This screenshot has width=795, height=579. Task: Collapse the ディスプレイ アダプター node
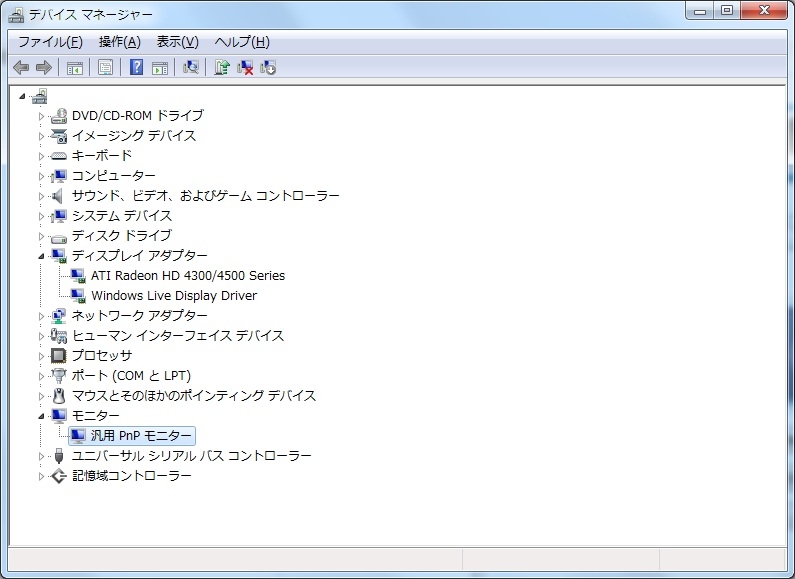(x=42, y=257)
